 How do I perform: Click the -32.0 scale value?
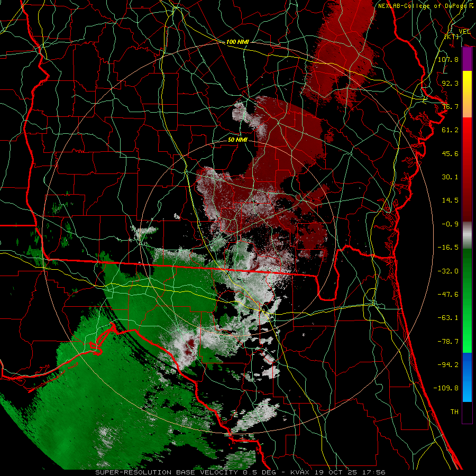(448, 271)
